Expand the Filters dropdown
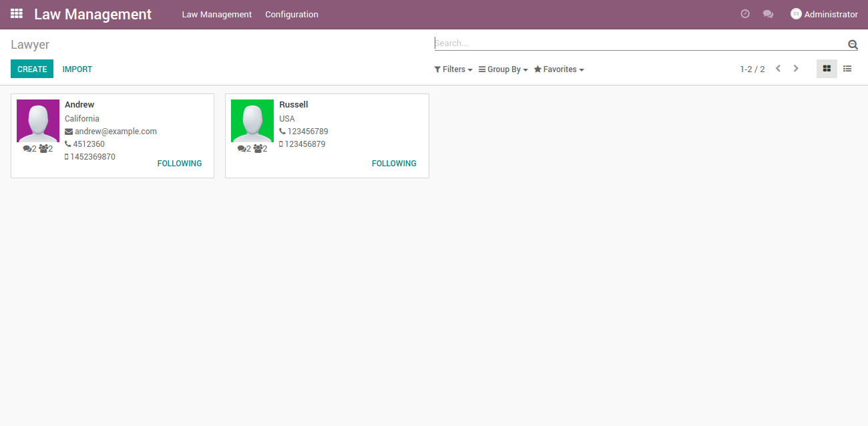 click(453, 69)
